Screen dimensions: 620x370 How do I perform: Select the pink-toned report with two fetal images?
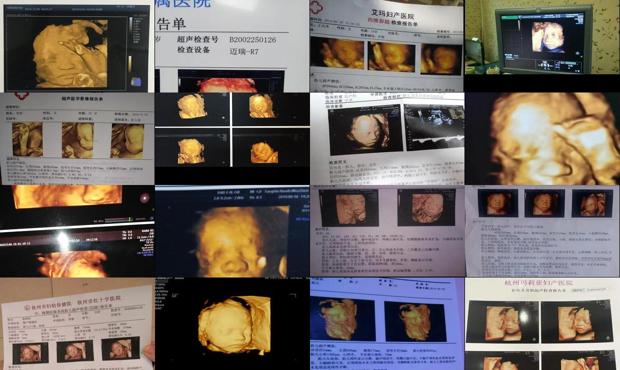point(388,231)
